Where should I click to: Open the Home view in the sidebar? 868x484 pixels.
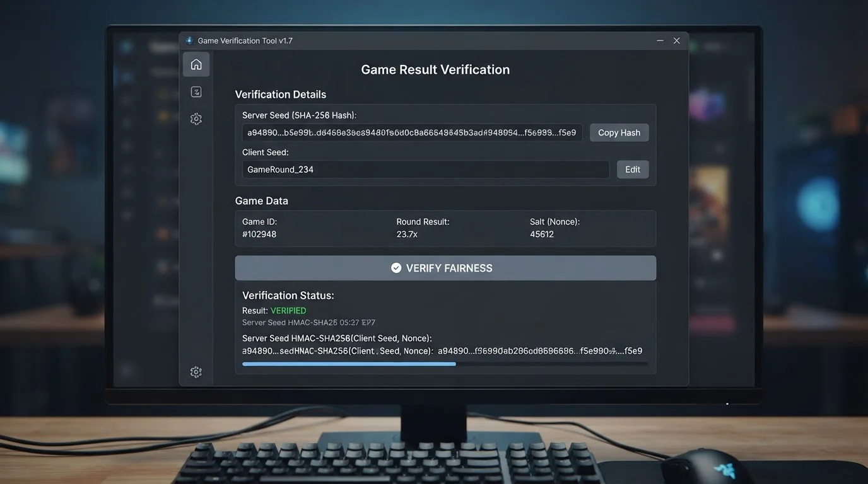click(x=196, y=64)
